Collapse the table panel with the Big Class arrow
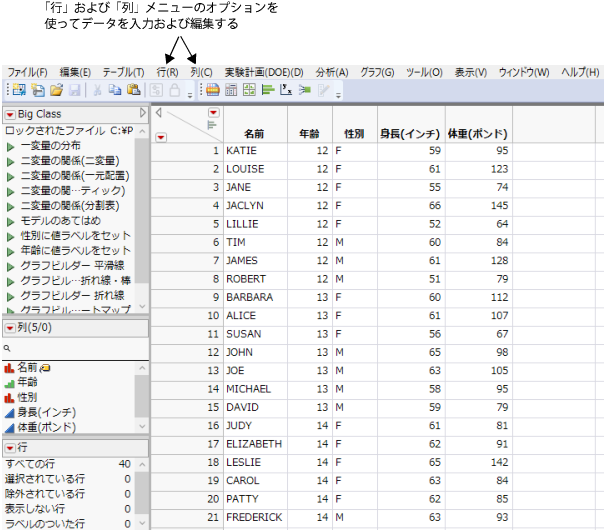Screen dimensions: 606x532 coord(143,114)
